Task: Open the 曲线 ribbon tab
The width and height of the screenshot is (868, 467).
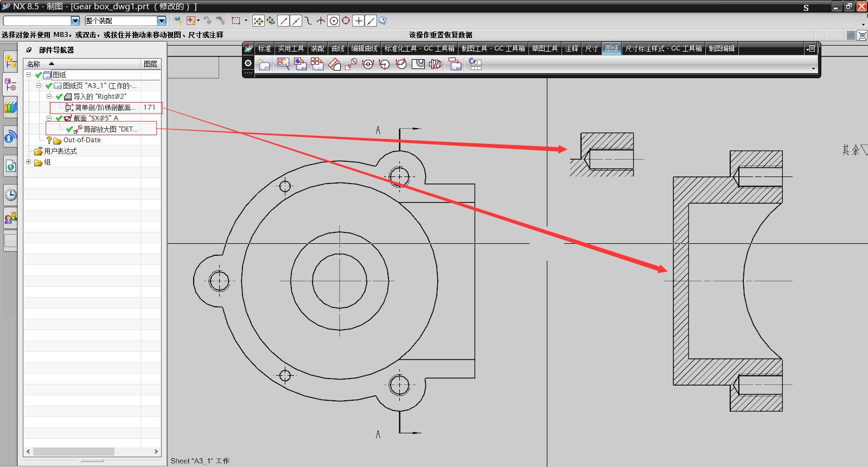Action: [338, 48]
